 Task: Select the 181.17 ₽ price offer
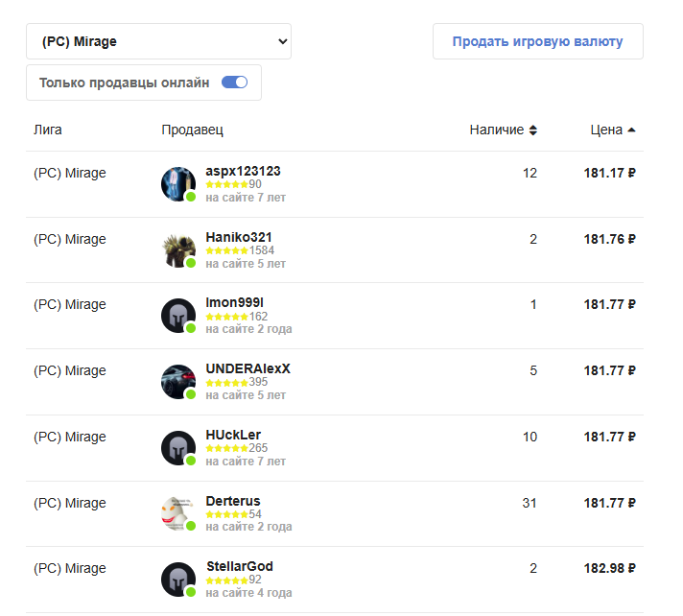(610, 174)
